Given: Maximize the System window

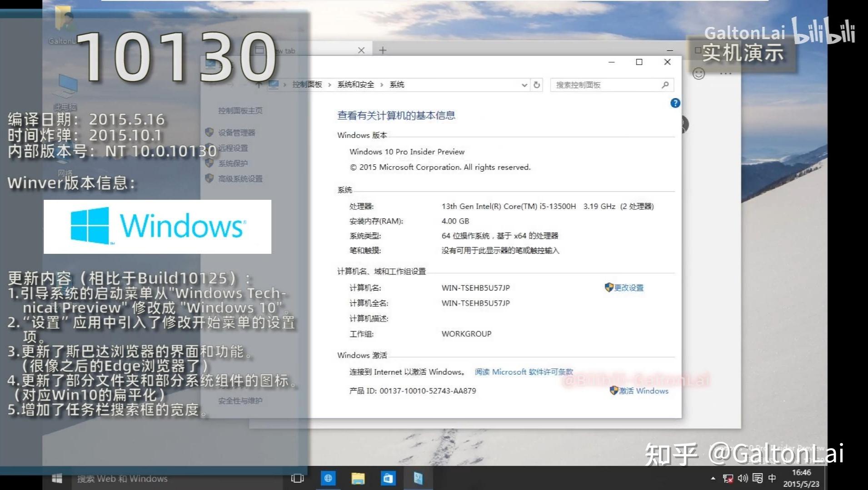Looking at the screenshot, I should coord(639,62).
